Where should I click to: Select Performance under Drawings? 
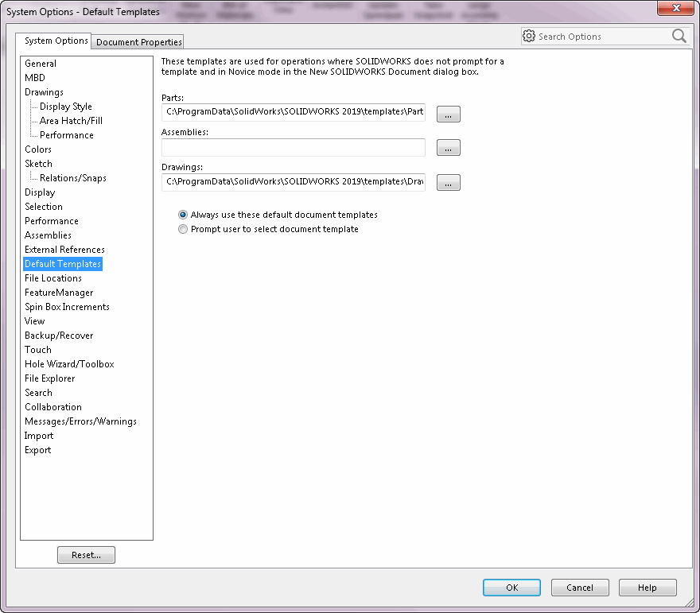67,134
